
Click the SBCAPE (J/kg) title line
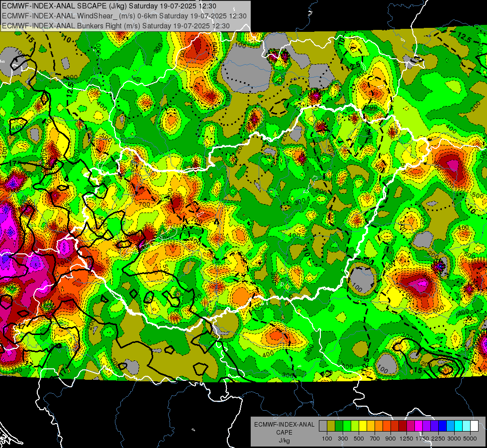pyautogui.click(x=109, y=6)
